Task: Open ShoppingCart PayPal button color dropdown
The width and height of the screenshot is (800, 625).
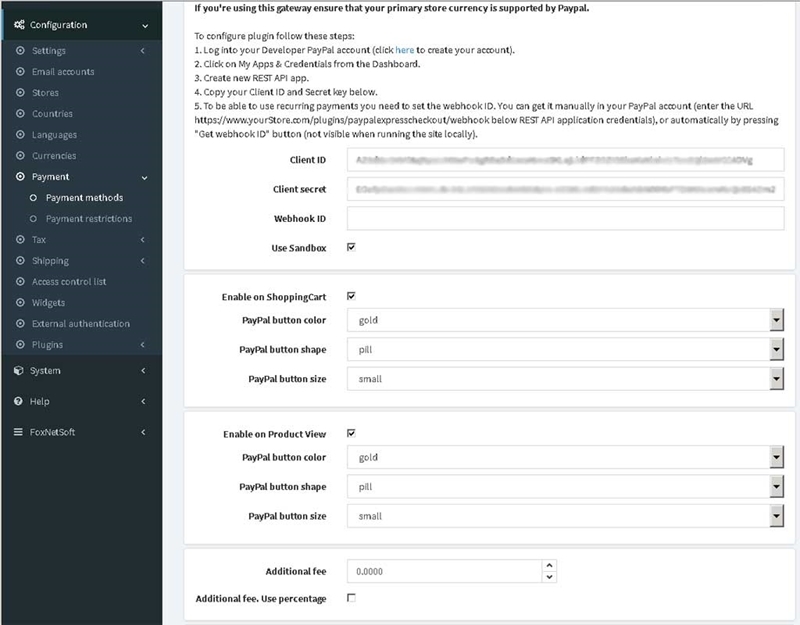Action: tap(565, 320)
